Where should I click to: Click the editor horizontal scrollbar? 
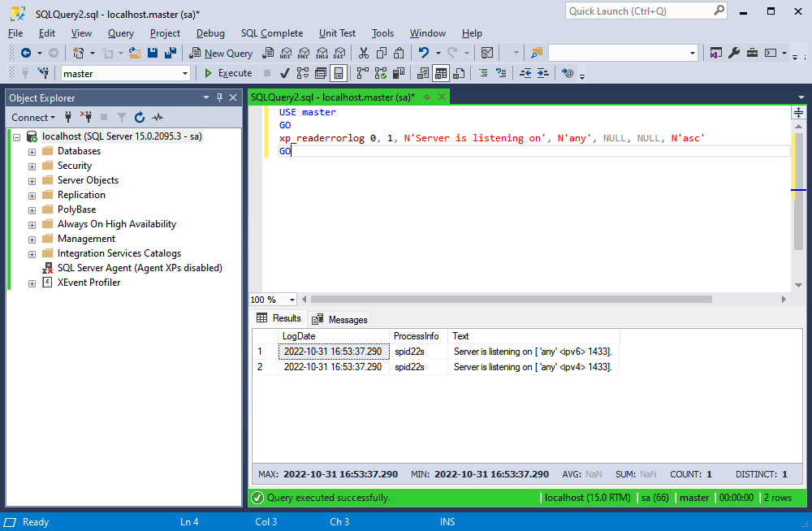tap(511, 300)
